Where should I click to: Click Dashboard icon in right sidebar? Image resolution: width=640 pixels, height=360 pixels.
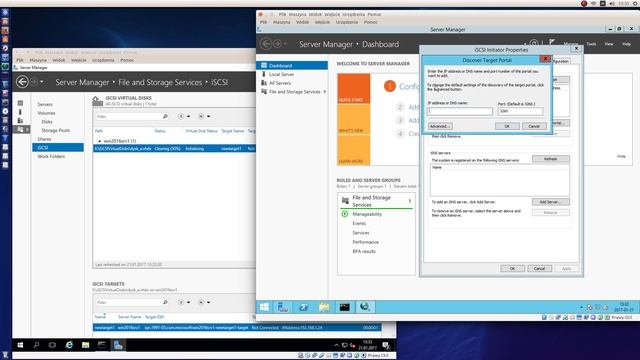[x=264, y=65]
